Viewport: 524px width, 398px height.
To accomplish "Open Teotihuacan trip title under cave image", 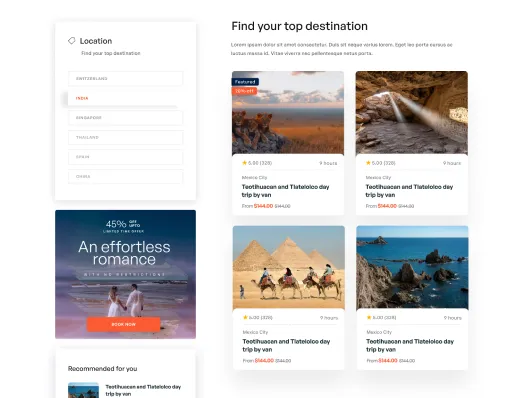I will point(409,191).
